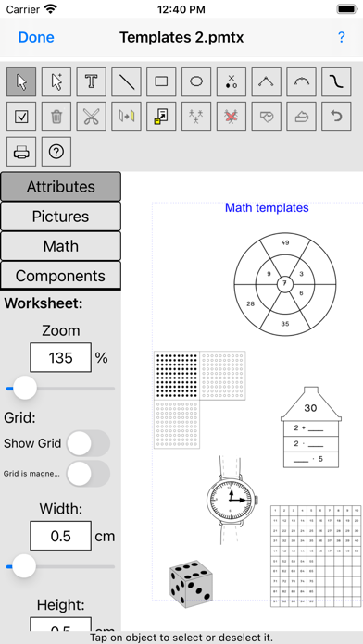Open help via top-right blue question mark

(341, 37)
